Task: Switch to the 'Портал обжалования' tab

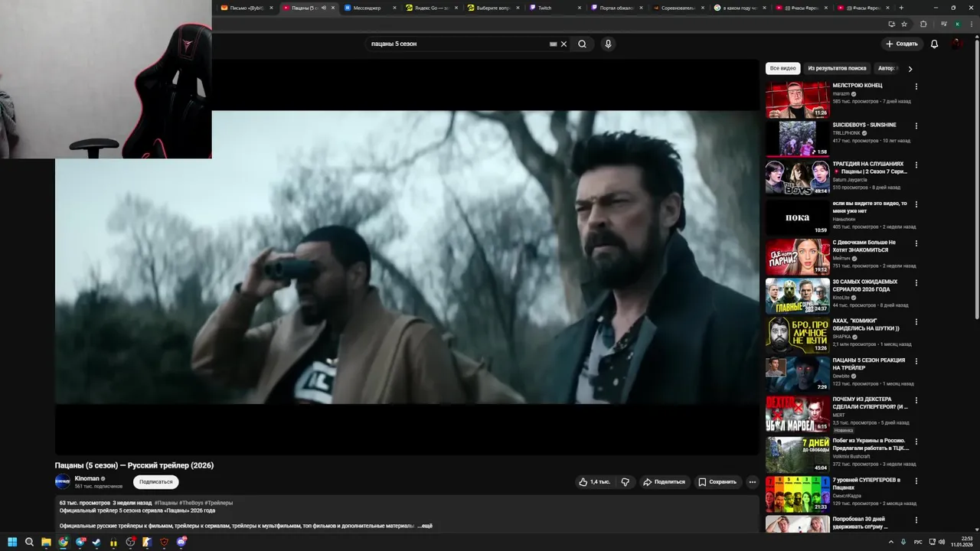Action: click(x=618, y=8)
